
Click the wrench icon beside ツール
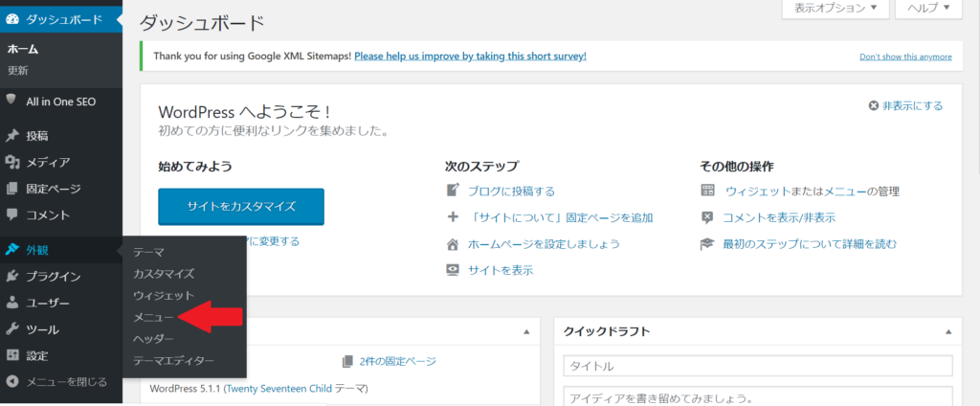coord(11,329)
